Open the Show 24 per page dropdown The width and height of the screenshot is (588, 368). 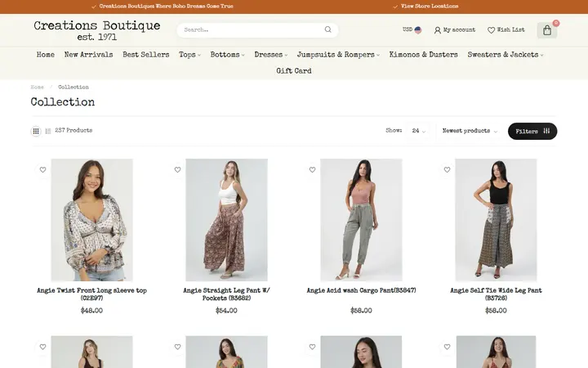(x=418, y=131)
